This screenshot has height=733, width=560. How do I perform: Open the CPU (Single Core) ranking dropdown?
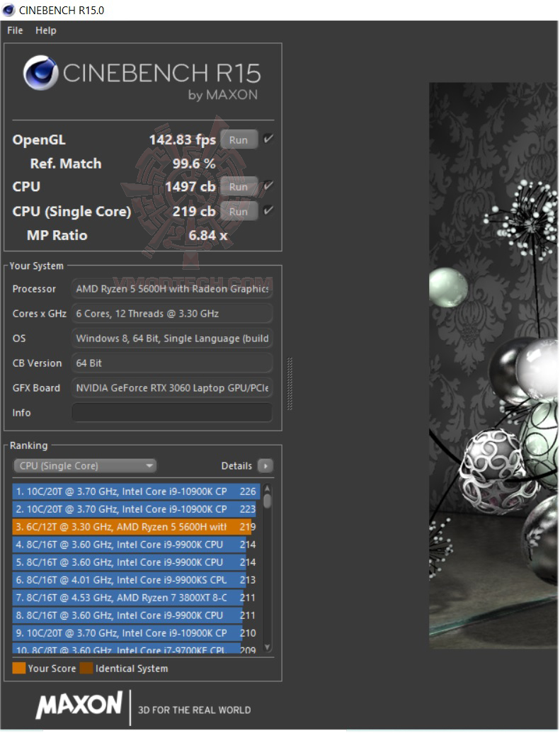[85, 465]
